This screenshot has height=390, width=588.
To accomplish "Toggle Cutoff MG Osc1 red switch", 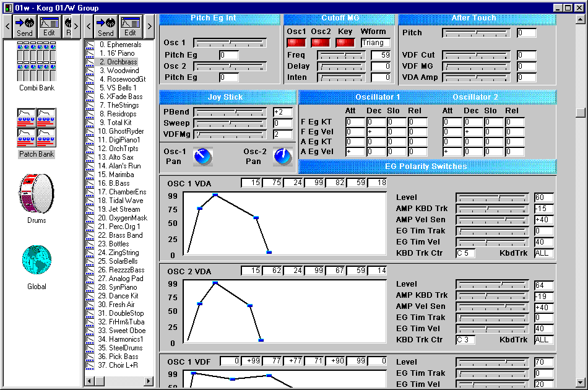I will 296,43.
